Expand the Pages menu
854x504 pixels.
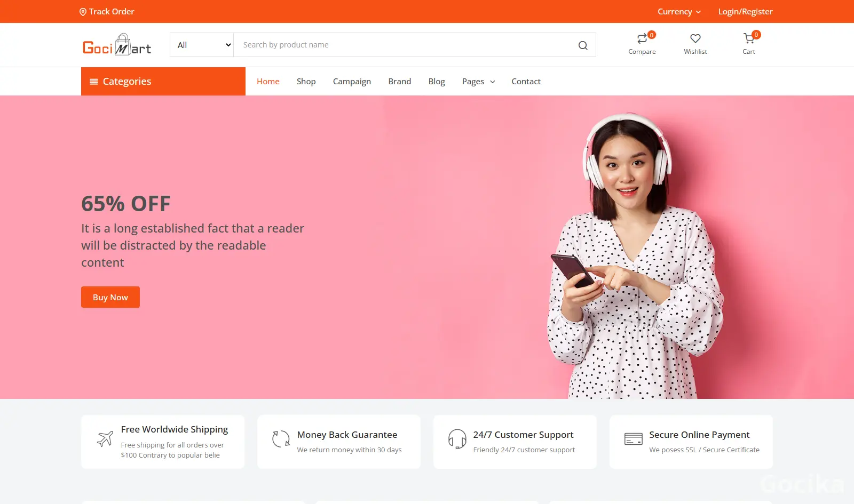click(x=478, y=82)
